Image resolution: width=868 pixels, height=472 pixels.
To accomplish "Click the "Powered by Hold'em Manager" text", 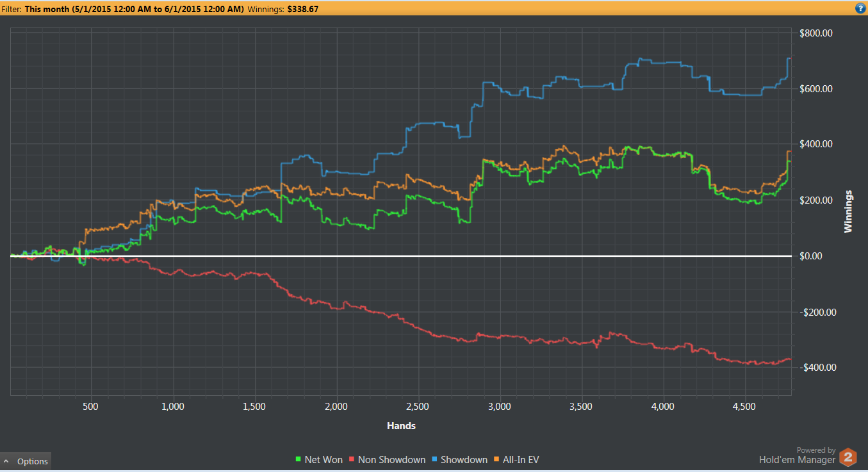I will click(798, 455).
